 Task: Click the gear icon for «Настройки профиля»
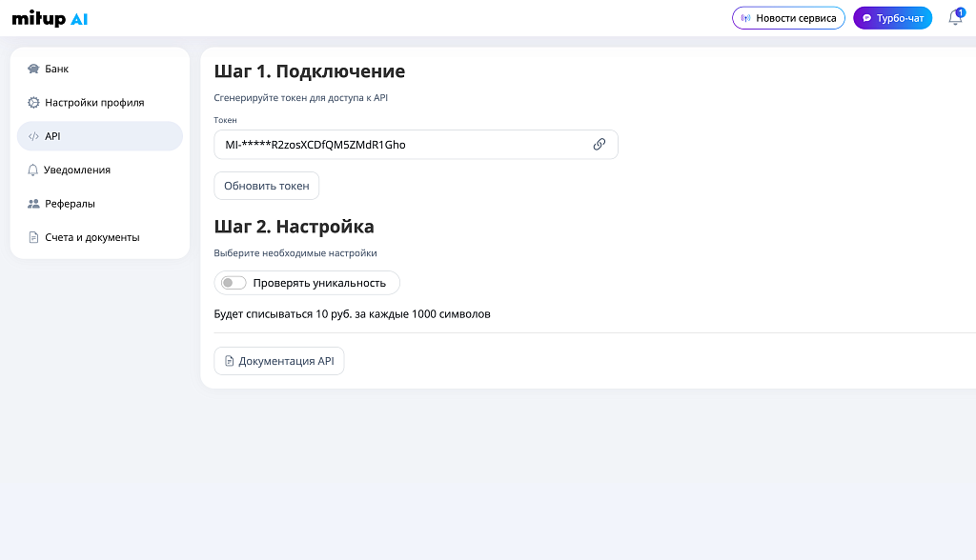[x=32, y=102]
